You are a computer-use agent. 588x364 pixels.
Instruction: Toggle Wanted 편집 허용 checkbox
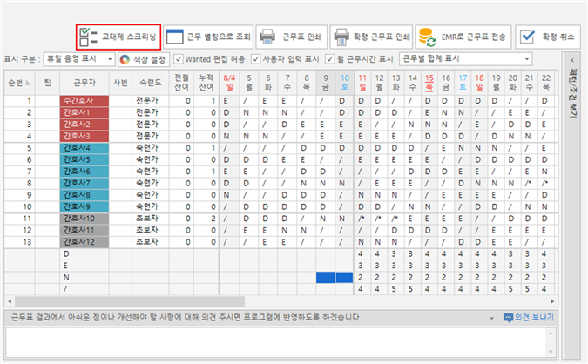click(x=179, y=60)
